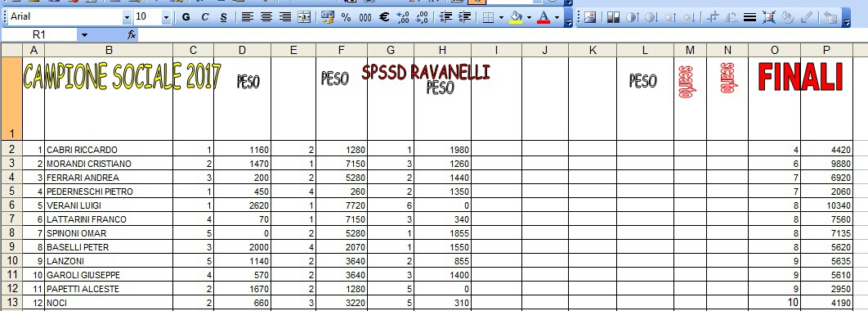Click the Name Box showing R1

(39, 35)
